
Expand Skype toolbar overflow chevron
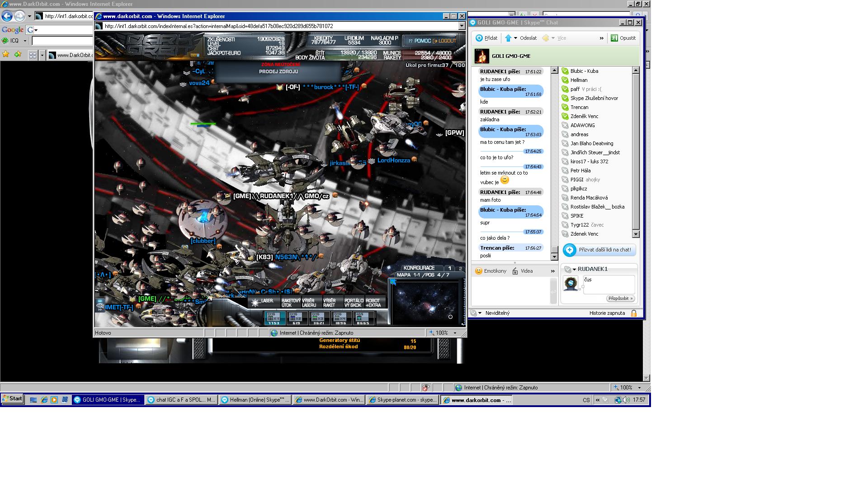click(601, 38)
